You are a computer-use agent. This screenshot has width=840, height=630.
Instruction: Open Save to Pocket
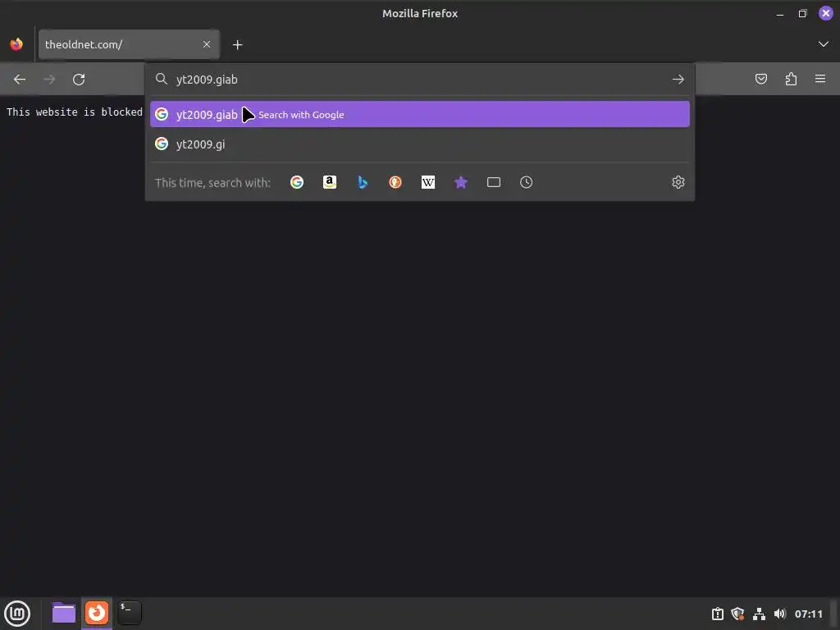[760, 80]
